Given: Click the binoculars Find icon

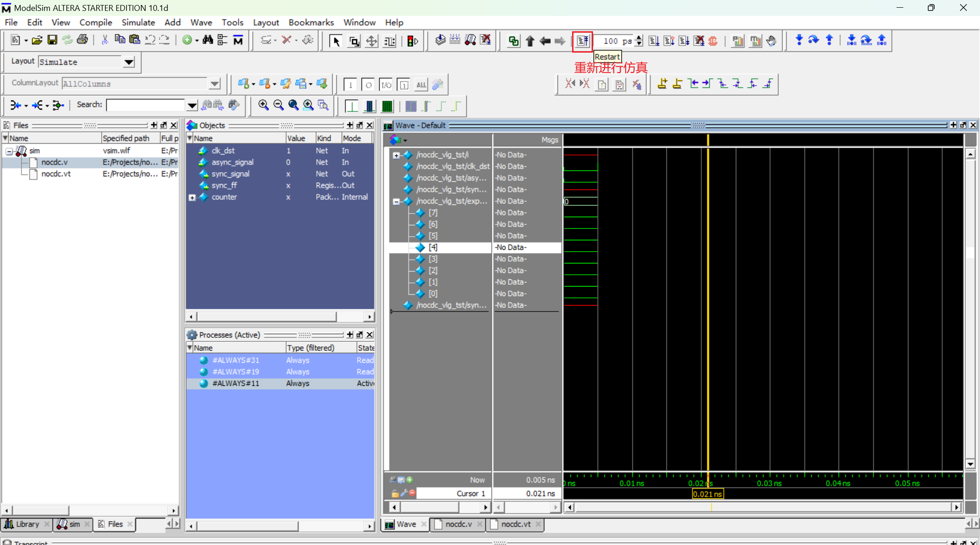Looking at the screenshot, I should point(208,40).
